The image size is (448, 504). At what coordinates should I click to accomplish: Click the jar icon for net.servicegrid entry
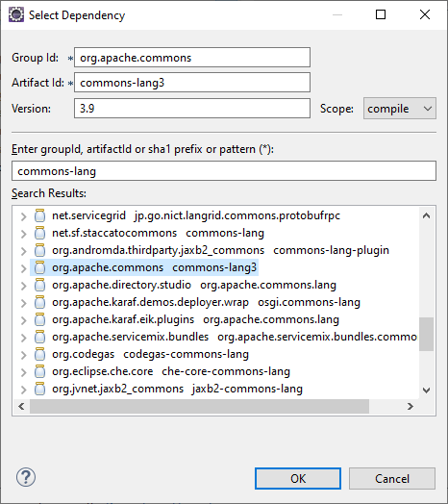[x=39, y=215]
